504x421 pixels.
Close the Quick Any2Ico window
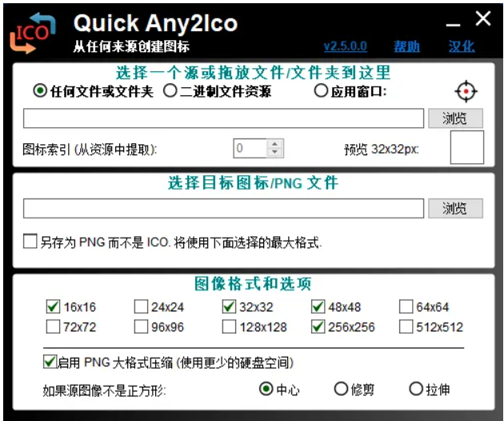(483, 18)
